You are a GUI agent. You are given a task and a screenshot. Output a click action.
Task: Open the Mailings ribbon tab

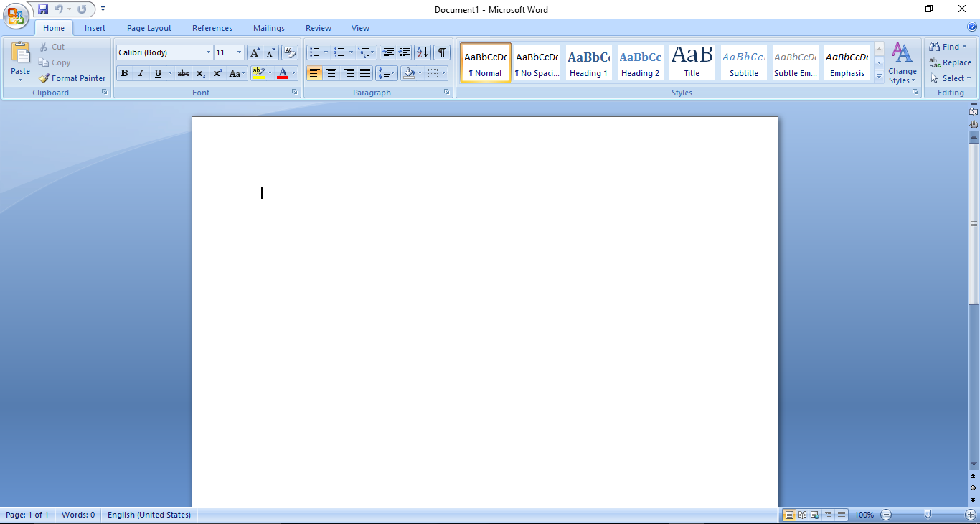[268, 28]
